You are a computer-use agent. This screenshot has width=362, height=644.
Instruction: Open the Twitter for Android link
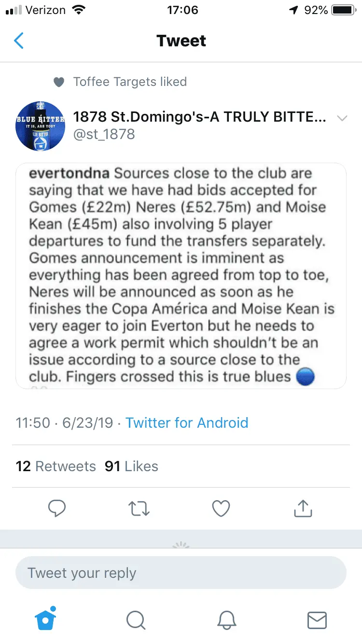(187, 423)
